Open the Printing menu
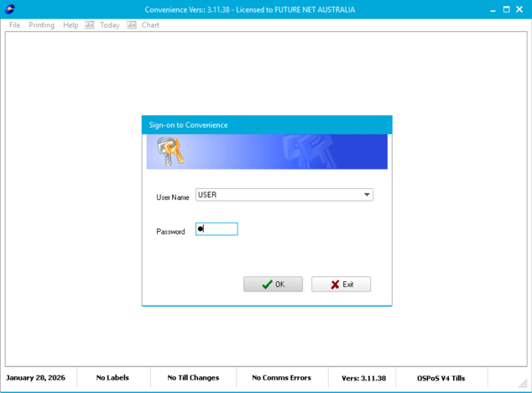 point(41,25)
